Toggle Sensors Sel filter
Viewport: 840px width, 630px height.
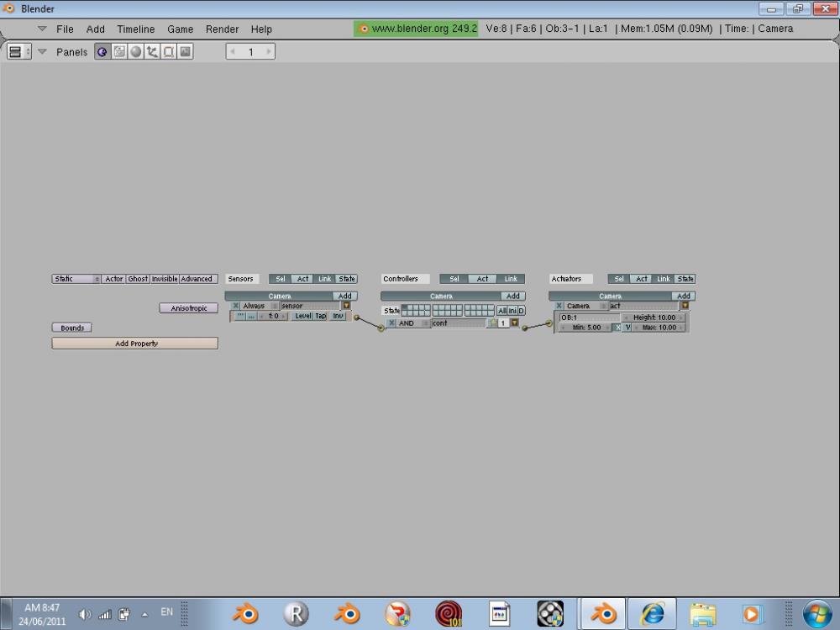pyautogui.click(x=280, y=279)
